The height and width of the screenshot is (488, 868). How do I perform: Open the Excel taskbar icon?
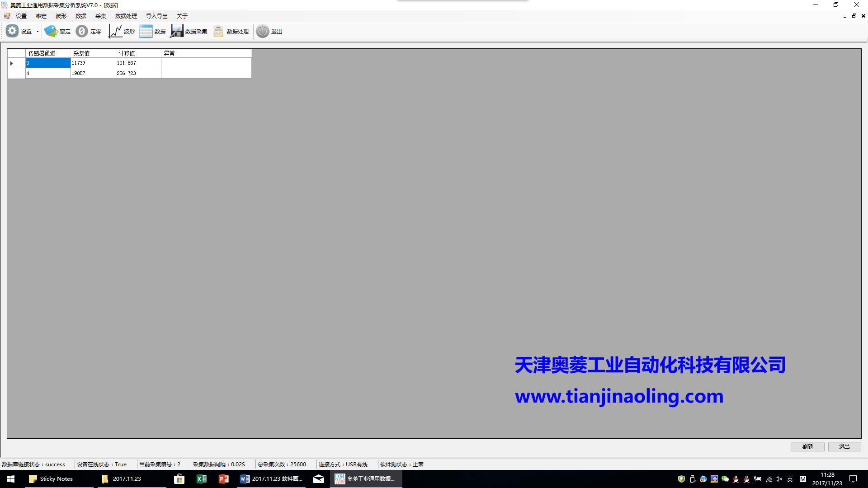202,479
